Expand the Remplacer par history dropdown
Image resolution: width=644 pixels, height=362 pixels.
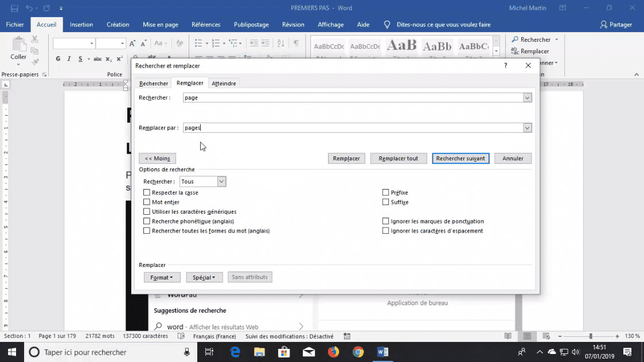coord(527,128)
